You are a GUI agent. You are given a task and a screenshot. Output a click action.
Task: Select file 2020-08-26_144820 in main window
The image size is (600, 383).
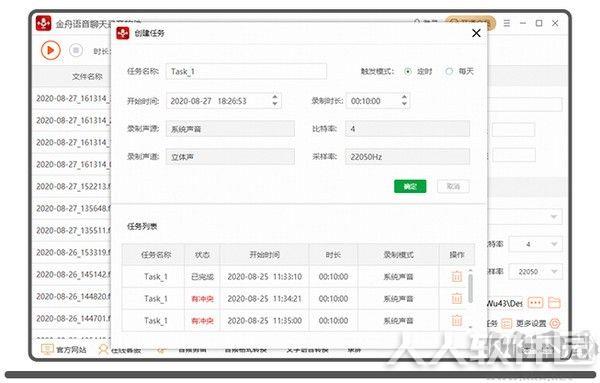tap(73, 297)
